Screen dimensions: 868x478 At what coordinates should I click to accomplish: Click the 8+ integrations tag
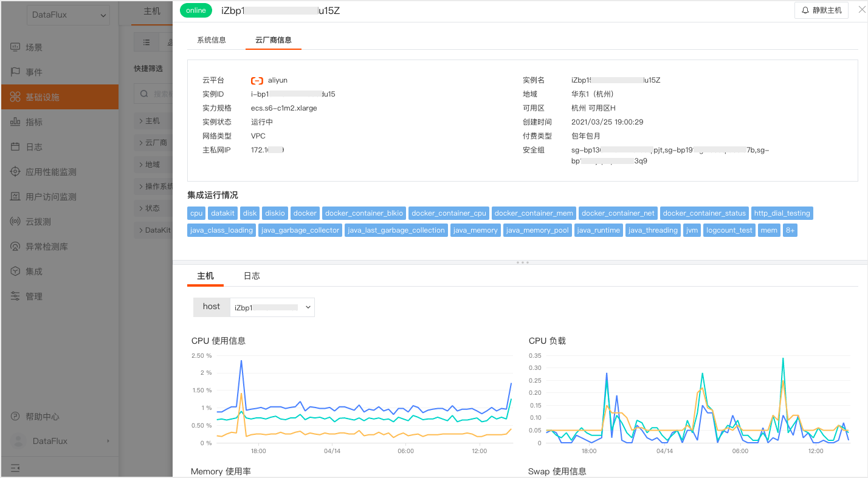click(790, 230)
